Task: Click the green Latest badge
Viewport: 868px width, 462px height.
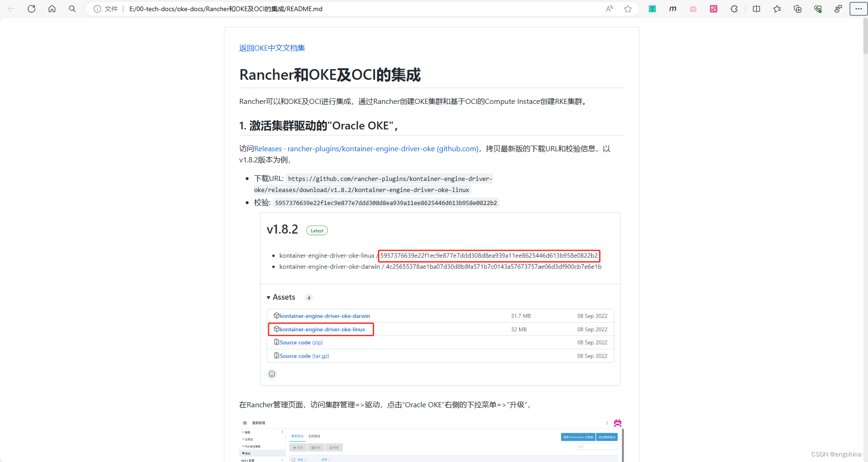Action: coord(317,231)
